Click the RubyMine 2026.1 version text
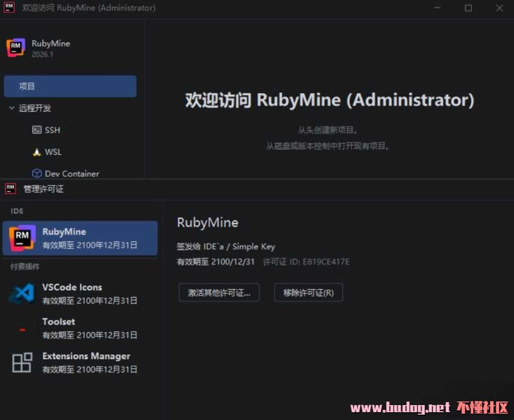Screen dimensions: 514x420 (x=42, y=54)
